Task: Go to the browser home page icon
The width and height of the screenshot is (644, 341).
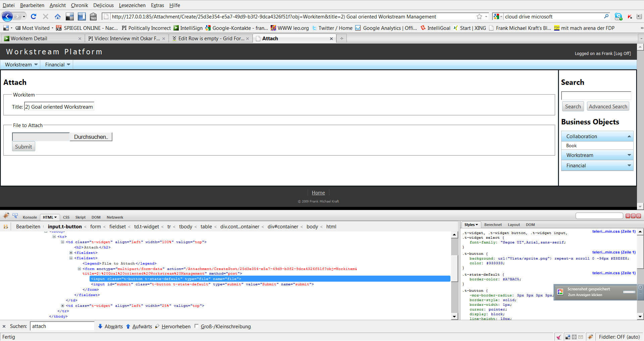Action: (58, 16)
